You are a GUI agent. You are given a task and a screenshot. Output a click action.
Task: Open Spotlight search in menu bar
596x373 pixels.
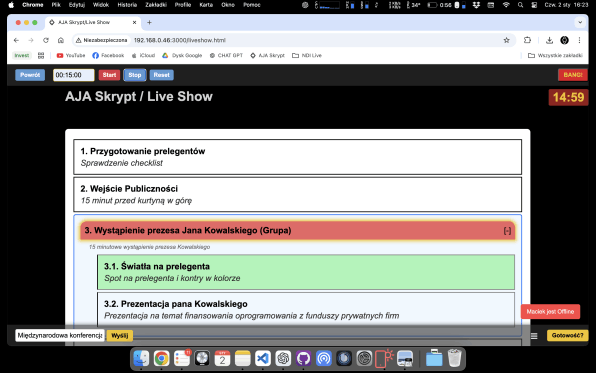tap(520, 5)
